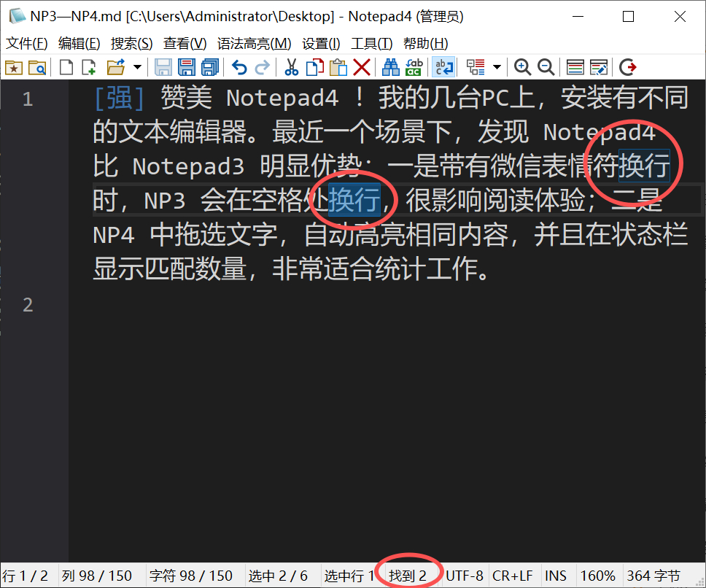Viewport: 706px width, 588px height.
Task: Open the 查看(V) menu
Action: 185,44
